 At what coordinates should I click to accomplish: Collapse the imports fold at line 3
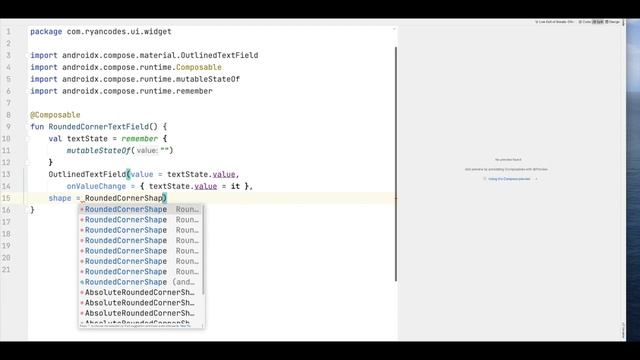pos(27,56)
